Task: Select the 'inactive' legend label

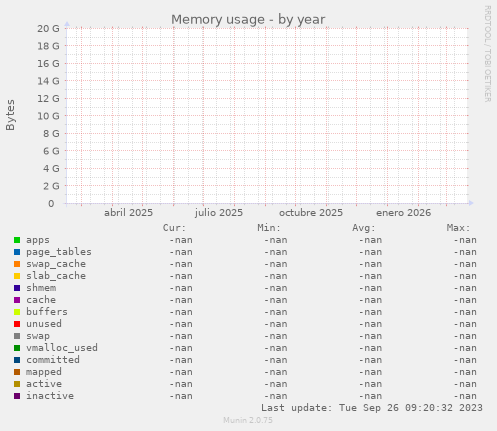Action: point(50,396)
